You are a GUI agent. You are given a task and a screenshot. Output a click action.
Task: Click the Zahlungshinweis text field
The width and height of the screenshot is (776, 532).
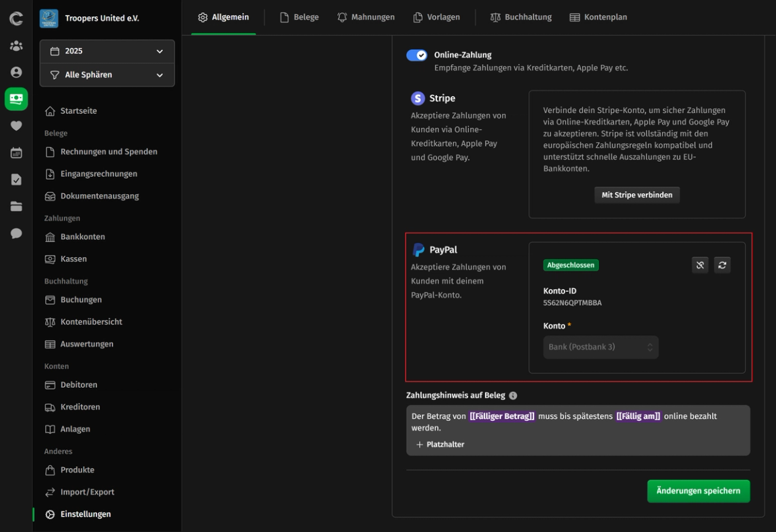click(578, 430)
